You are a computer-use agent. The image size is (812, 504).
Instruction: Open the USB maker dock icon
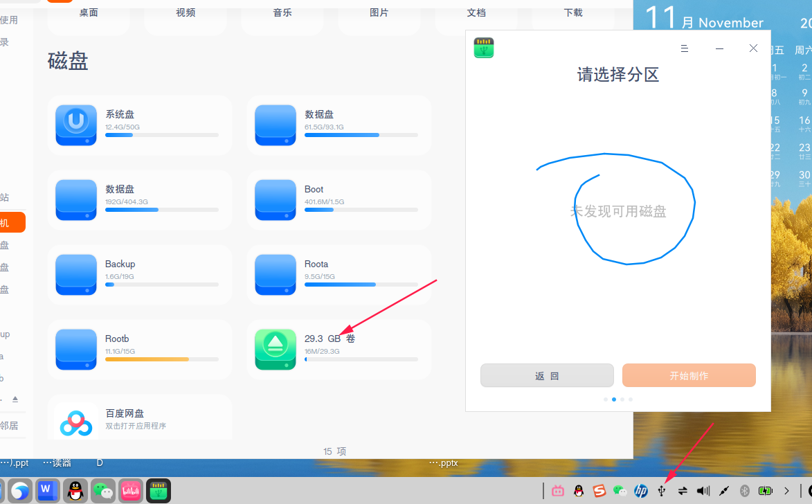coord(158,491)
